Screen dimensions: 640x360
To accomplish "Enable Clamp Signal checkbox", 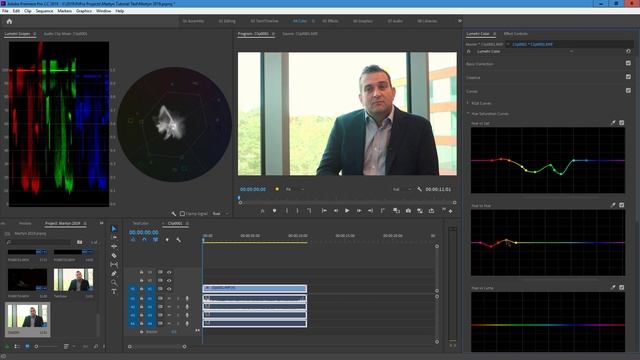I will tap(182, 213).
